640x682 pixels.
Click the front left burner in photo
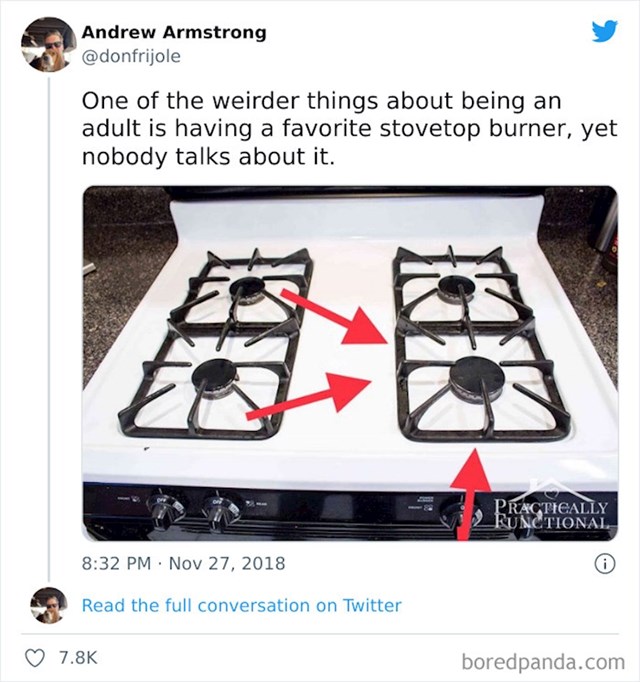tap(216, 377)
